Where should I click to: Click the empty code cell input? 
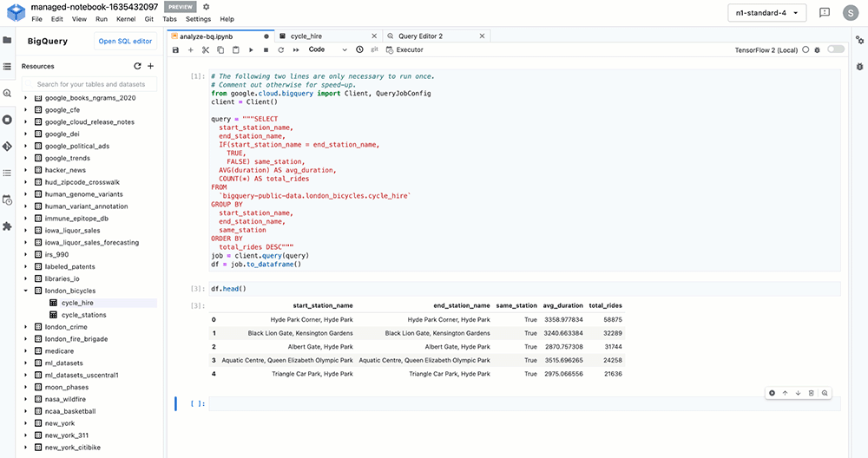[x=524, y=404]
